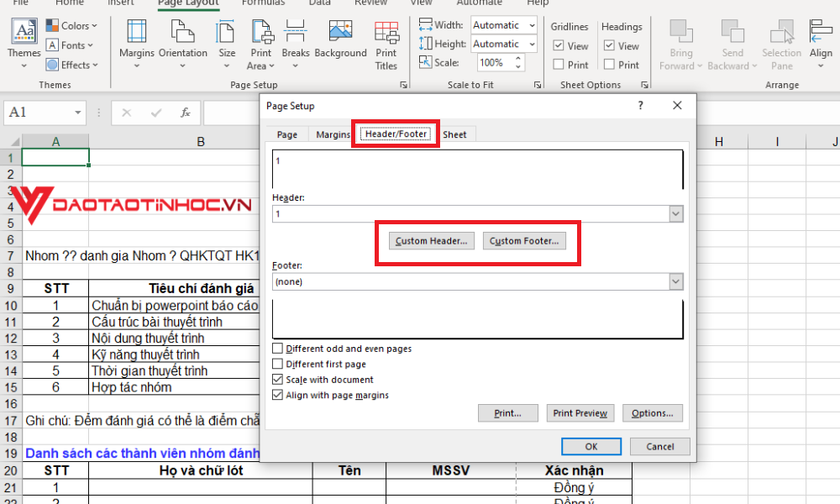Adjust the Scale percentage spinner
The image size is (840, 504).
pyautogui.click(x=518, y=63)
